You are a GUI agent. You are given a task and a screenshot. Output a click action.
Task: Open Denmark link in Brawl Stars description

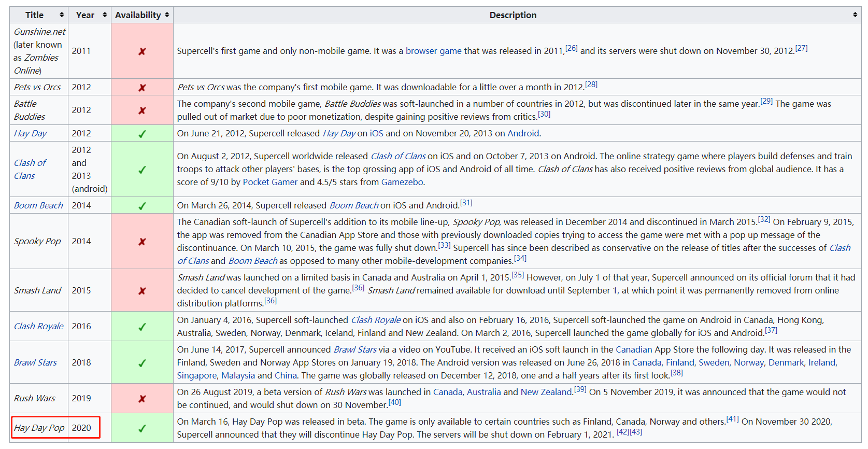tap(786, 362)
